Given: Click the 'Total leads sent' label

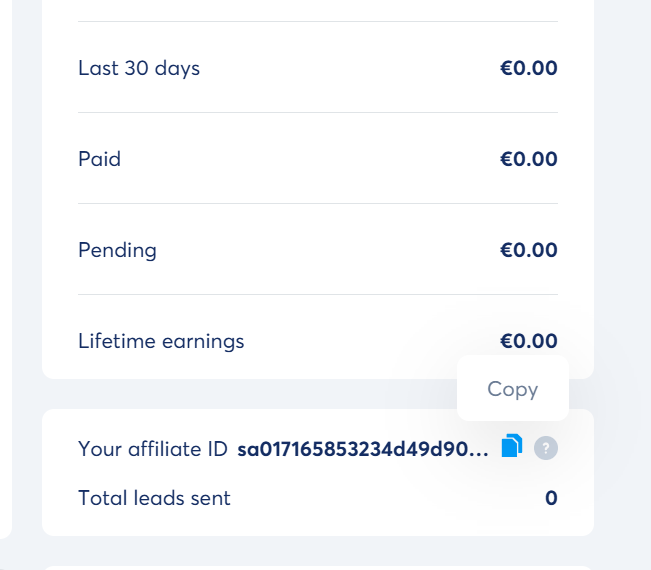Looking at the screenshot, I should coord(154,498).
